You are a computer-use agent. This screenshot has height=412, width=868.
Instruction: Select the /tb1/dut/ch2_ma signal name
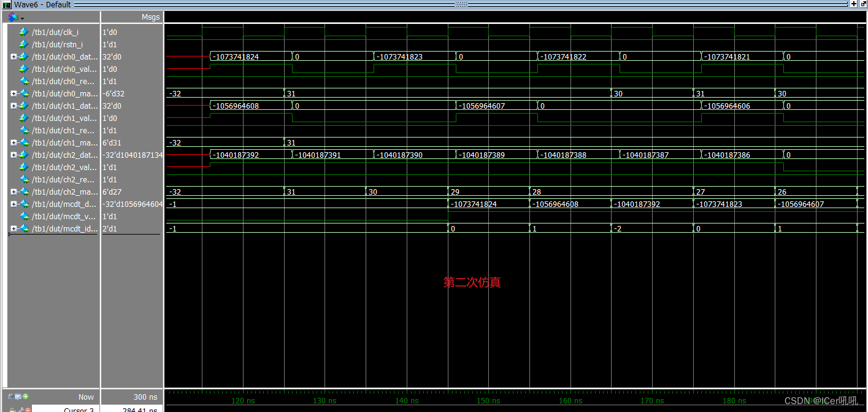click(x=64, y=192)
